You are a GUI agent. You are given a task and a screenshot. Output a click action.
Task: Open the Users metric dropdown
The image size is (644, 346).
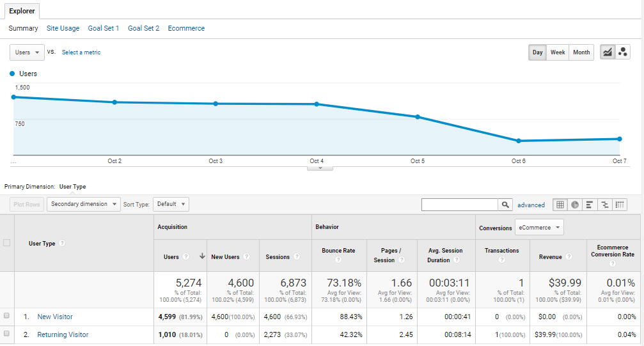pyautogui.click(x=27, y=52)
